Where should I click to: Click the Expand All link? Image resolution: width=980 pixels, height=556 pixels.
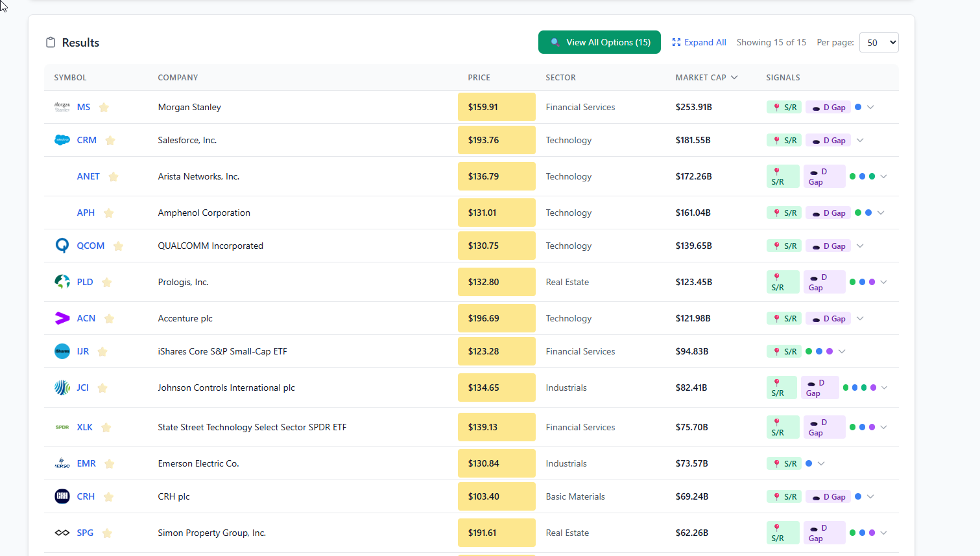699,42
